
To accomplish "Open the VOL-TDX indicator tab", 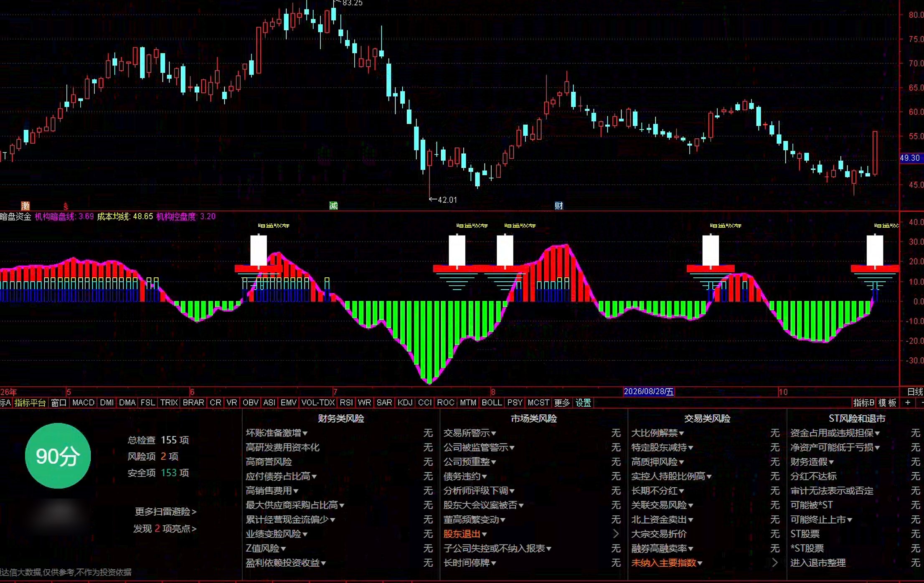I will (318, 403).
